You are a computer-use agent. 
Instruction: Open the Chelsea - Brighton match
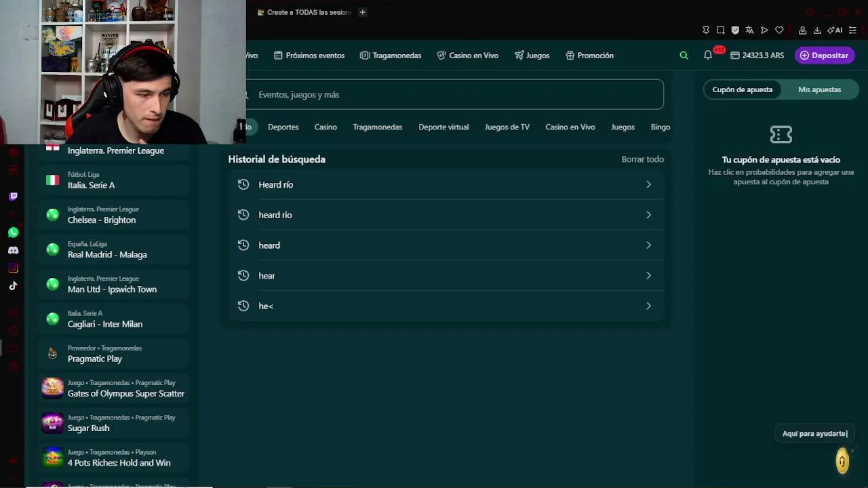coord(113,215)
